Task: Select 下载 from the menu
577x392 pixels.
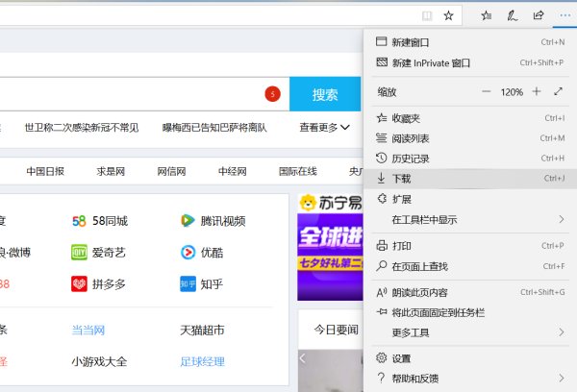Action: (401, 179)
